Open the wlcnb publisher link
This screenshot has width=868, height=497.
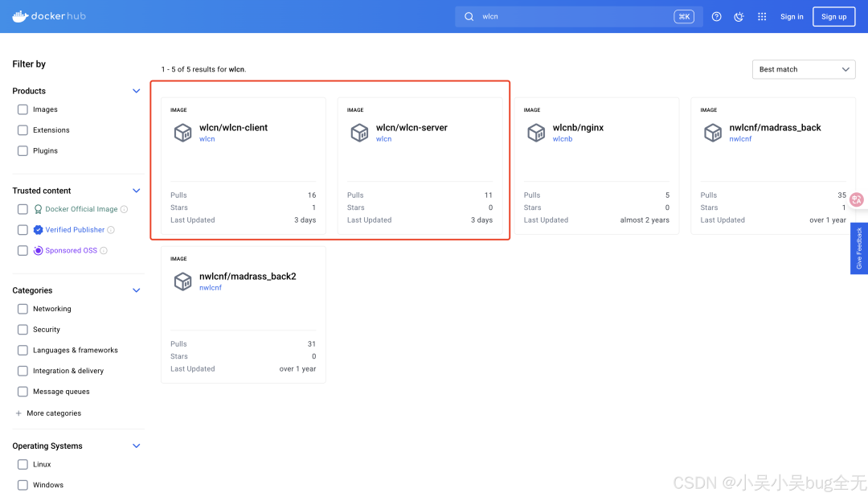pyautogui.click(x=563, y=139)
